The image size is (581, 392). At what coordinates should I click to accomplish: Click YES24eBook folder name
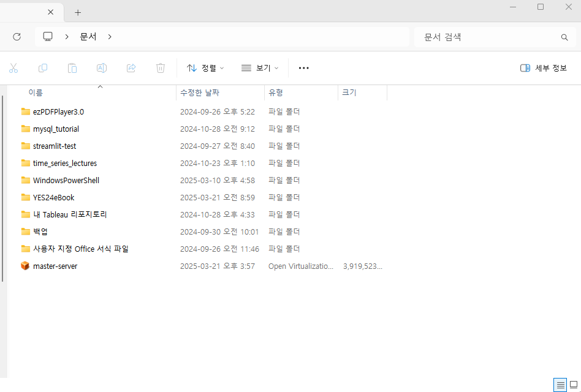tap(54, 198)
